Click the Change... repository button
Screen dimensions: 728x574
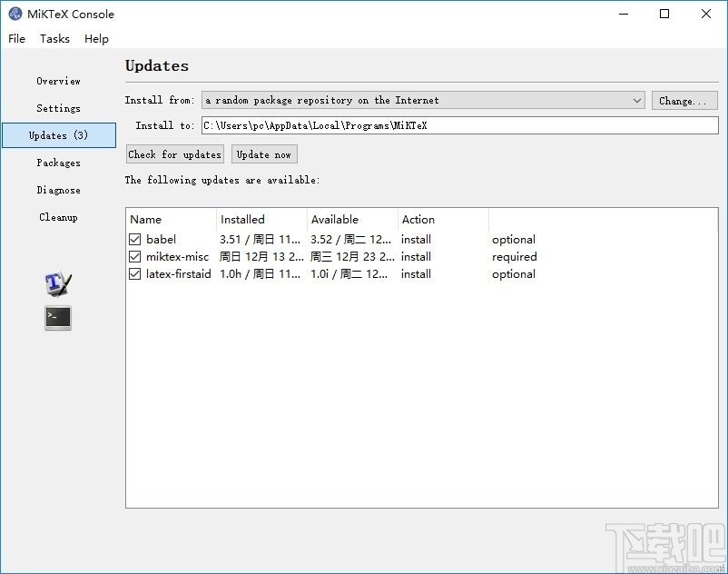pos(684,101)
